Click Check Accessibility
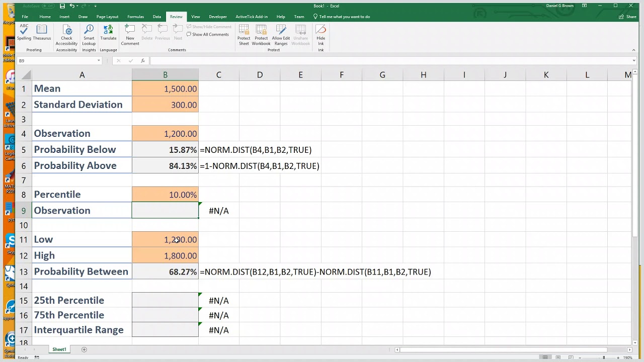This screenshot has width=644, height=362. [66, 35]
